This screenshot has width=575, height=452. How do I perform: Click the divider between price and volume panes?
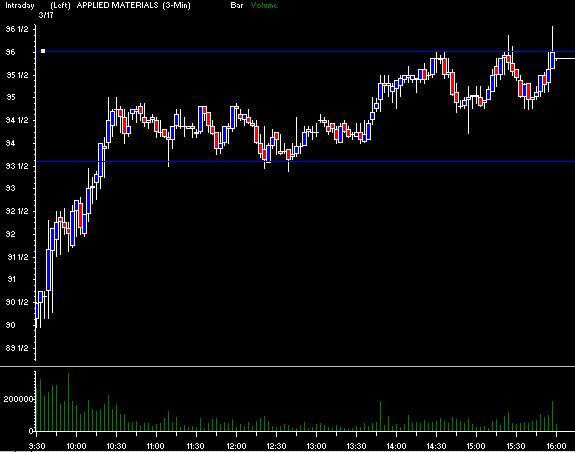288,366
